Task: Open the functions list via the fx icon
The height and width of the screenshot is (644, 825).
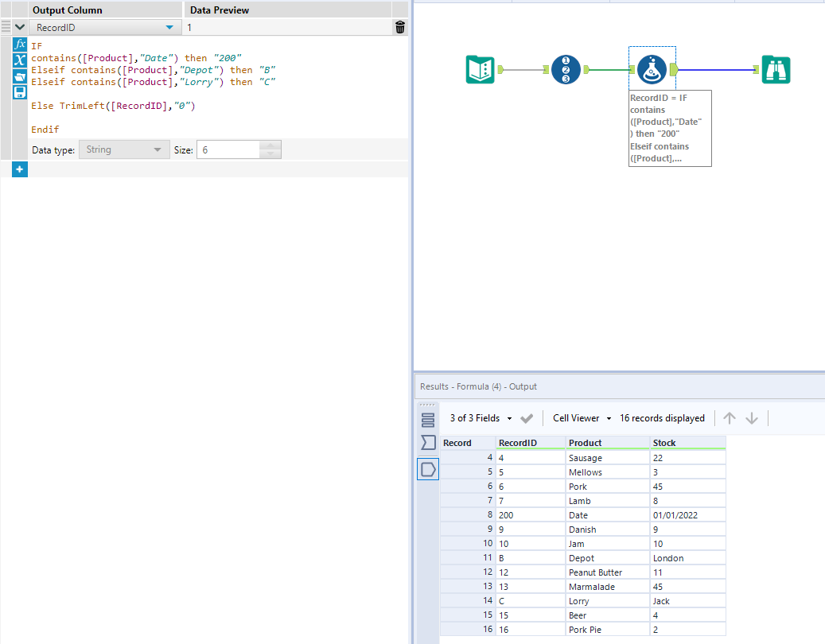Action: tap(19, 44)
